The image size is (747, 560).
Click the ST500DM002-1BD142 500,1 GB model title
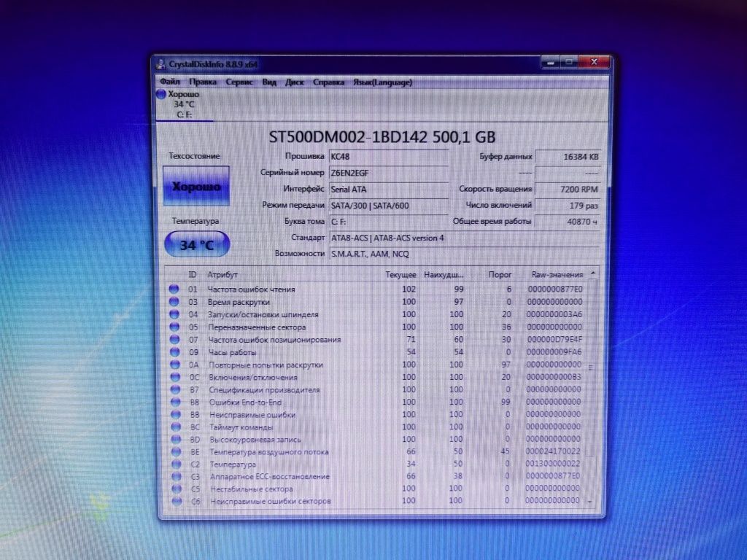pos(382,137)
